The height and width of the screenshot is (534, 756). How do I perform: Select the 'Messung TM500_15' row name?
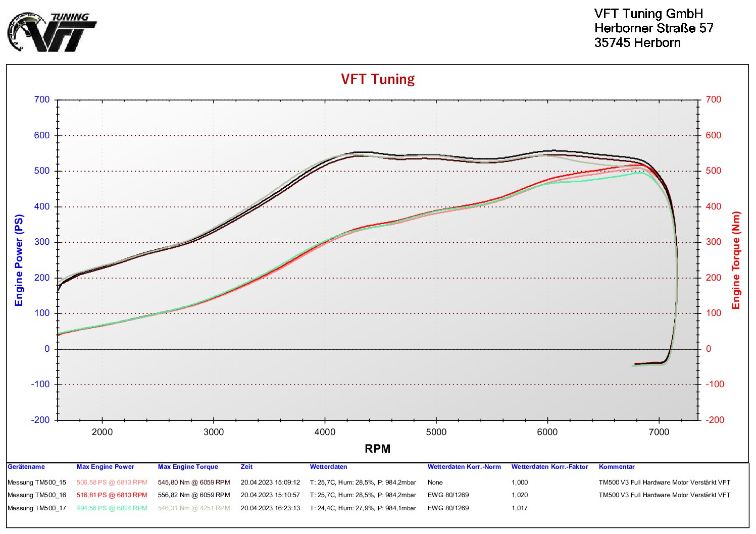point(37,483)
